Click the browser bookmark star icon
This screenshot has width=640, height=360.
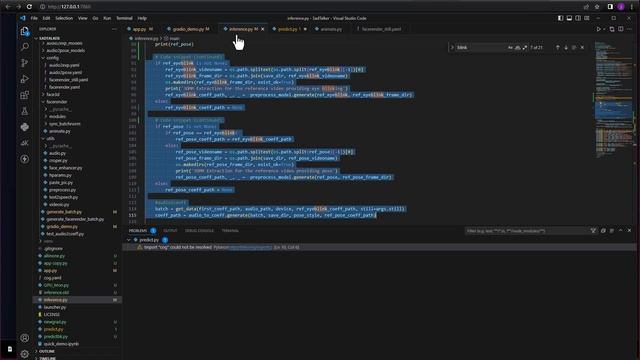tap(597, 7)
